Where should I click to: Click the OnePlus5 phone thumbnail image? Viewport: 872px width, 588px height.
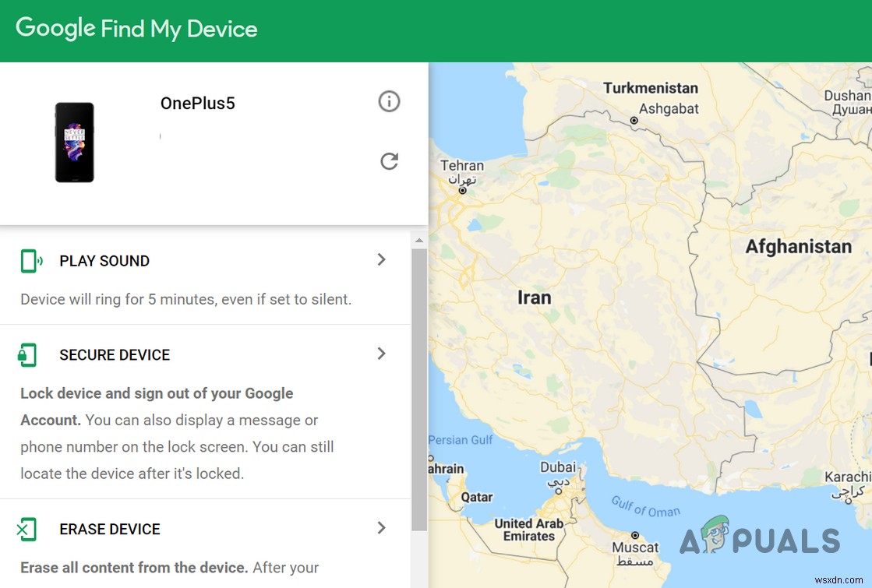pyautogui.click(x=75, y=142)
